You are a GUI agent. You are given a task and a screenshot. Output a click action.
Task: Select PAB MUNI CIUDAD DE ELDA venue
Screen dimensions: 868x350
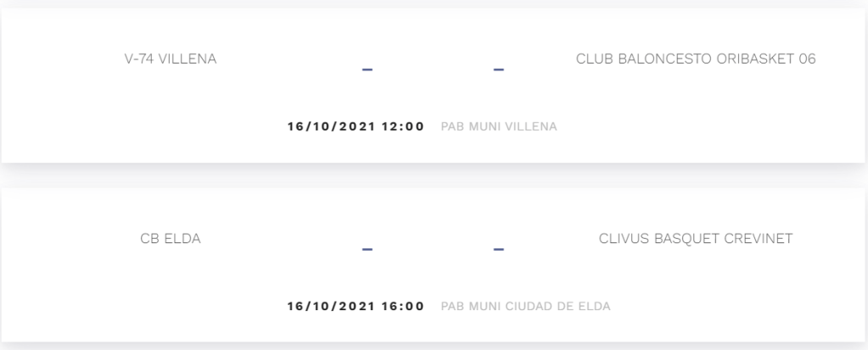tap(526, 306)
